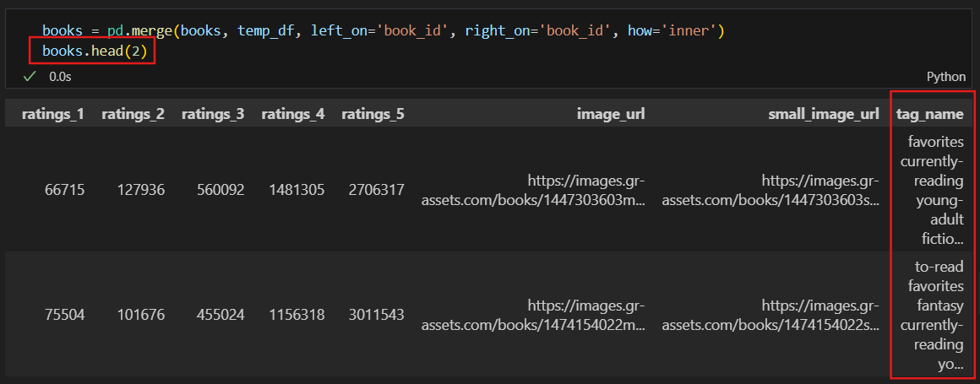
Task: Select the ratings_4 column header
Action: (x=293, y=114)
